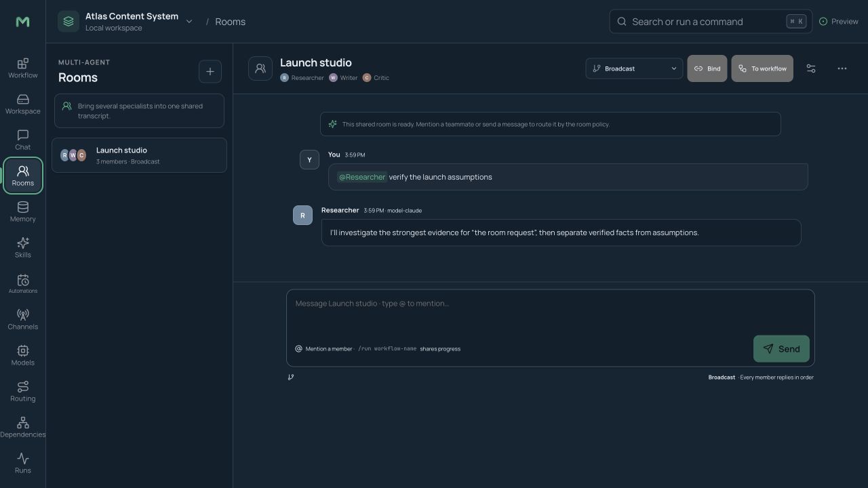This screenshot has height=488, width=868.
Task: Select the Launch studio room in list
Action: tap(139, 155)
